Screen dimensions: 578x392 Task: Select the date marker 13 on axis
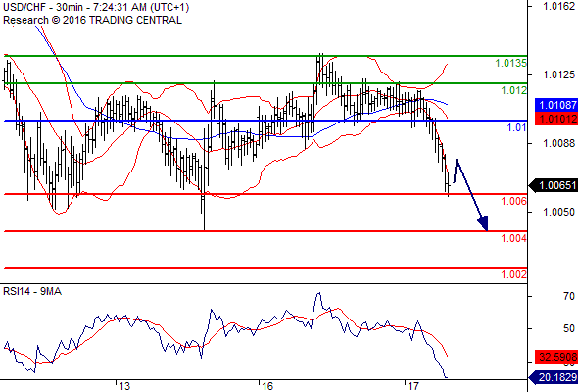[124, 386]
